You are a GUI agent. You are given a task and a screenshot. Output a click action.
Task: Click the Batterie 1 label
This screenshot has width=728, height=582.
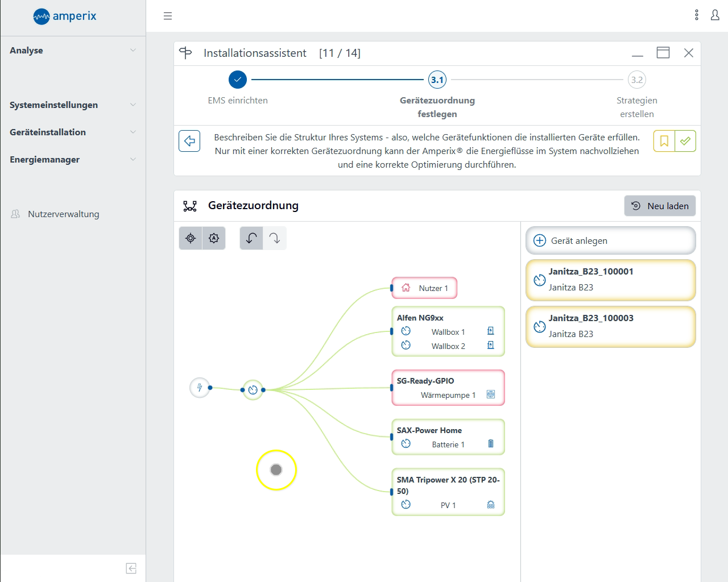(448, 444)
